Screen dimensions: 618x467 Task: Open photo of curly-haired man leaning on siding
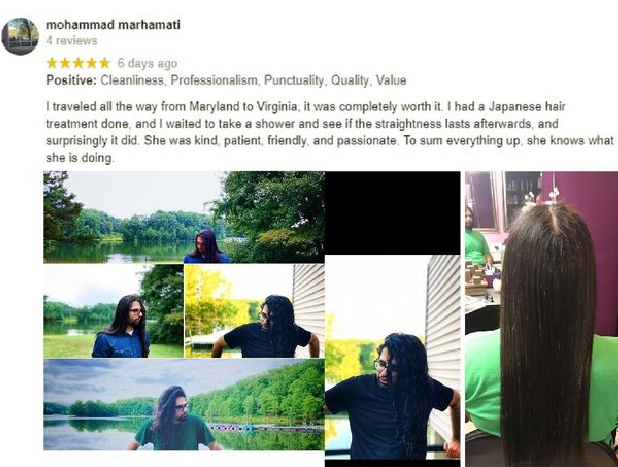pos(255,311)
